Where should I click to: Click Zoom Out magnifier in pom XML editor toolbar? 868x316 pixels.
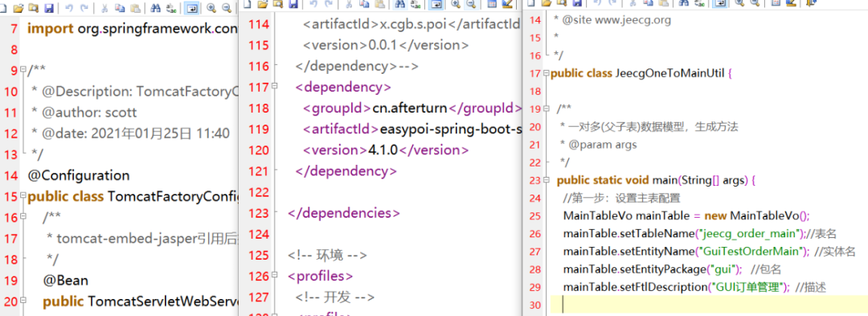pos(470,4)
